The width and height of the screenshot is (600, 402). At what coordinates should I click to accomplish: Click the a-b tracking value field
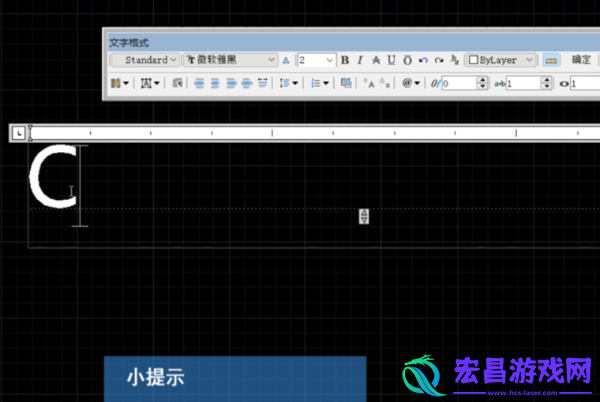[x=523, y=83]
